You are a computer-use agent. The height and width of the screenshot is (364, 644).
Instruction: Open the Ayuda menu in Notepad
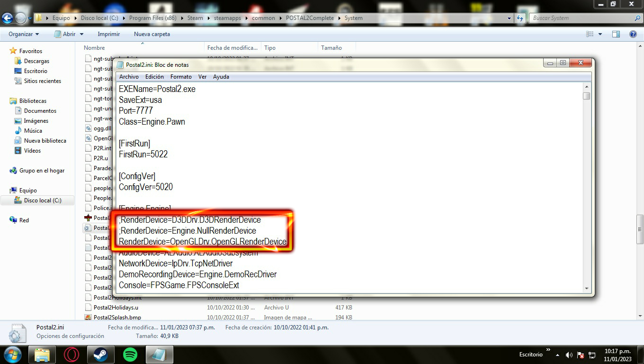221,77
